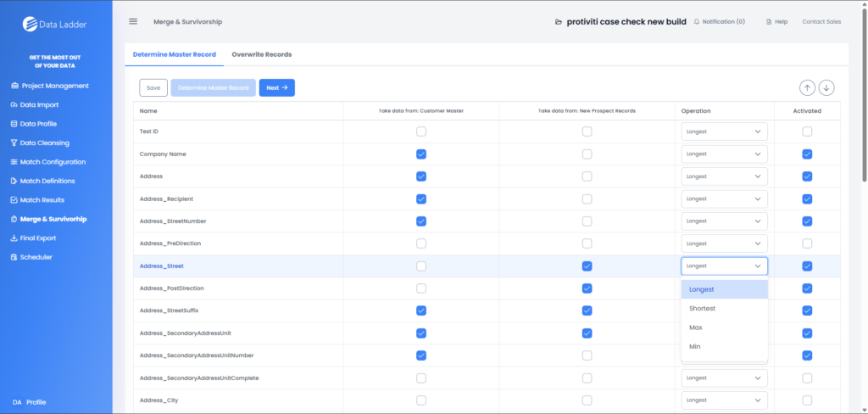Screen dimensions: 868x414
Task: Click the Save button
Action: (153, 87)
